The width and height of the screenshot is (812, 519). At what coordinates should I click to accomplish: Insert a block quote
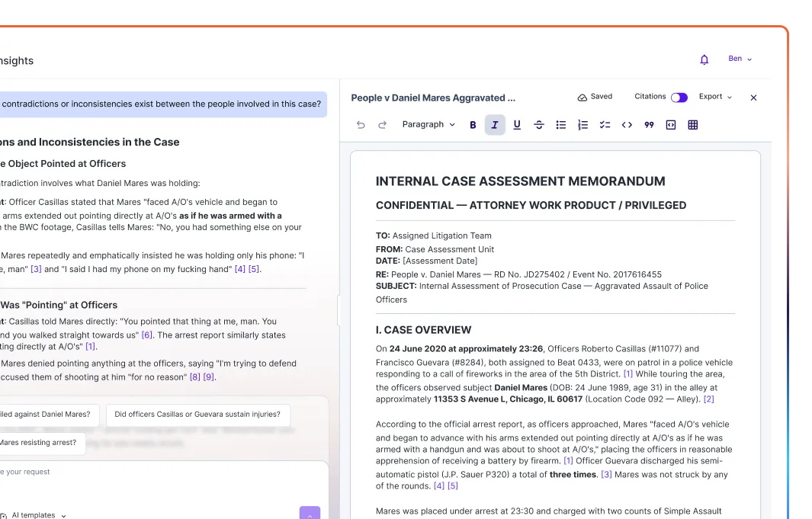tap(649, 125)
